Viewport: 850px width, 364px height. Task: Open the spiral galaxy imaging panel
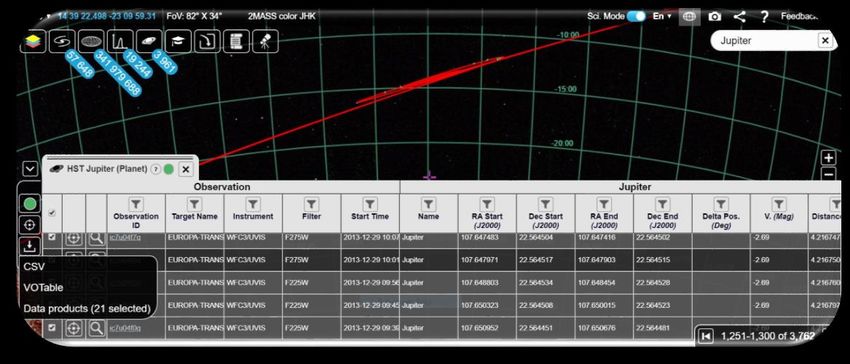point(62,41)
